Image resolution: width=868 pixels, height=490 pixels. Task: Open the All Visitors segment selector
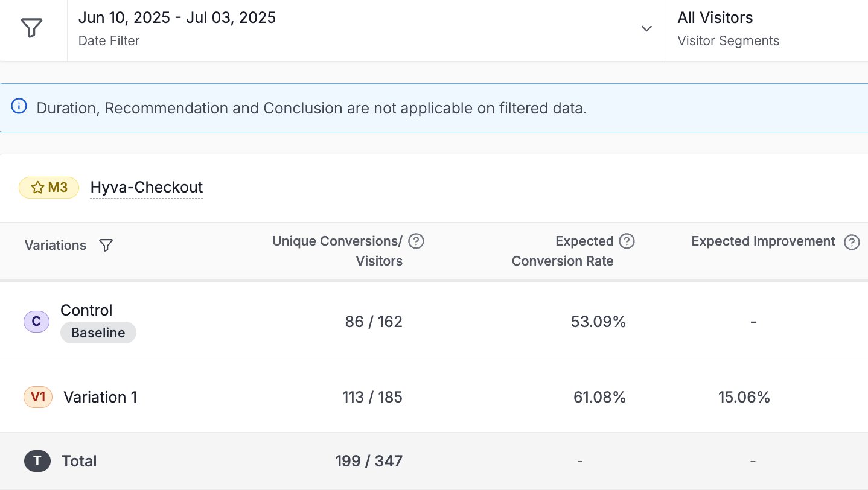click(715, 17)
